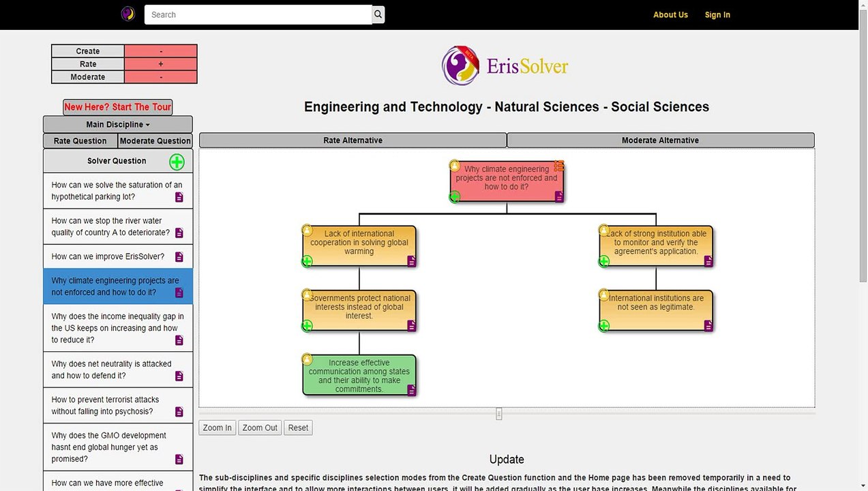Viewport: 868px width, 491px height.
Task: Click the 'Lack of strong institution' node text
Action: coord(656,242)
